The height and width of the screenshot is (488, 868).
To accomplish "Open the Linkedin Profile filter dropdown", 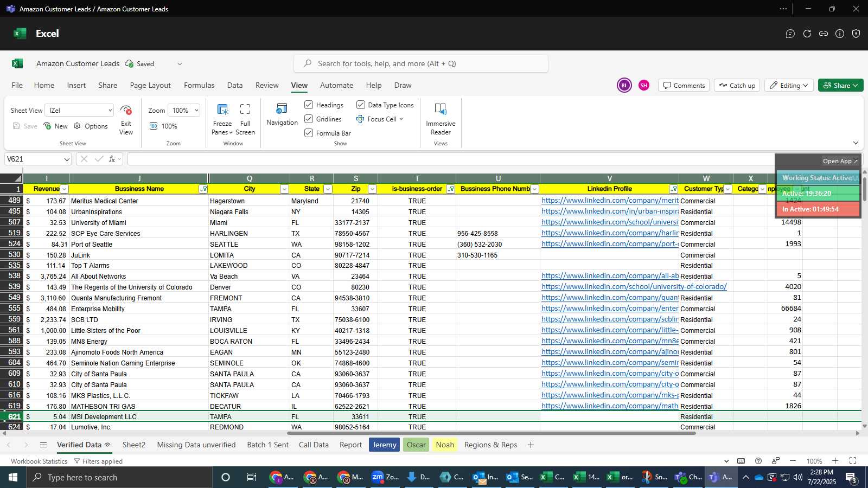I will 673,189.
